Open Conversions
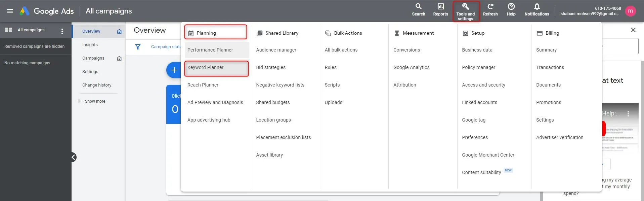 pyautogui.click(x=406, y=50)
